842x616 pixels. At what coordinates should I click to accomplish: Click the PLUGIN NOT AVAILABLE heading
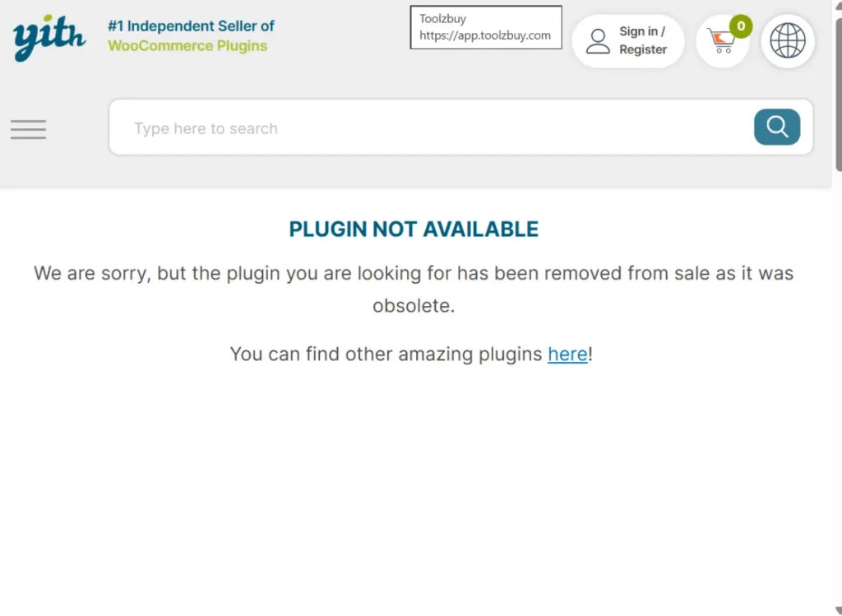tap(413, 229)
